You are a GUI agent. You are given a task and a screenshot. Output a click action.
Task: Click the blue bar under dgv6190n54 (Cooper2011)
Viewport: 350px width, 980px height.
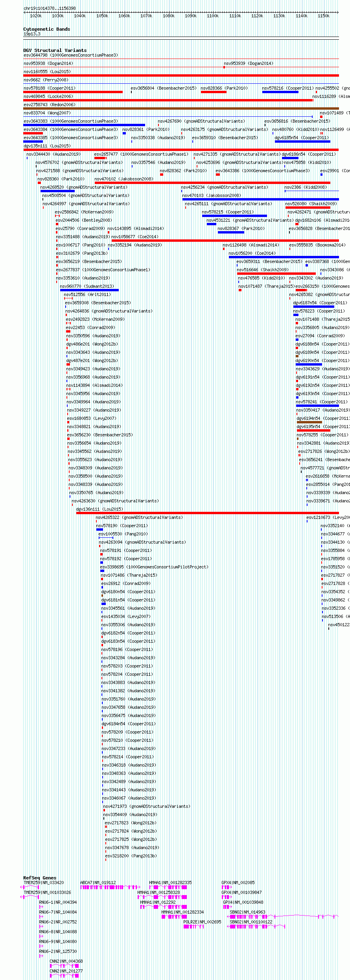coord(309,364)
